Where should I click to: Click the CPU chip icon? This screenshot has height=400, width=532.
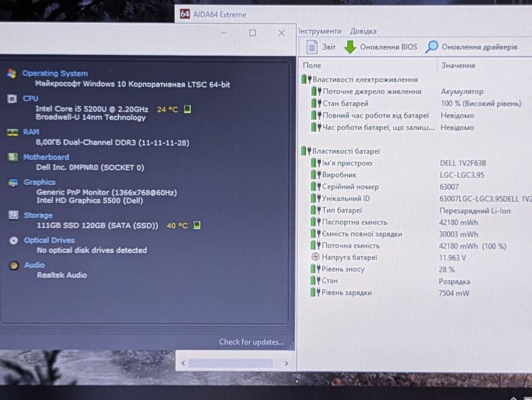click(x=12, y=99)
